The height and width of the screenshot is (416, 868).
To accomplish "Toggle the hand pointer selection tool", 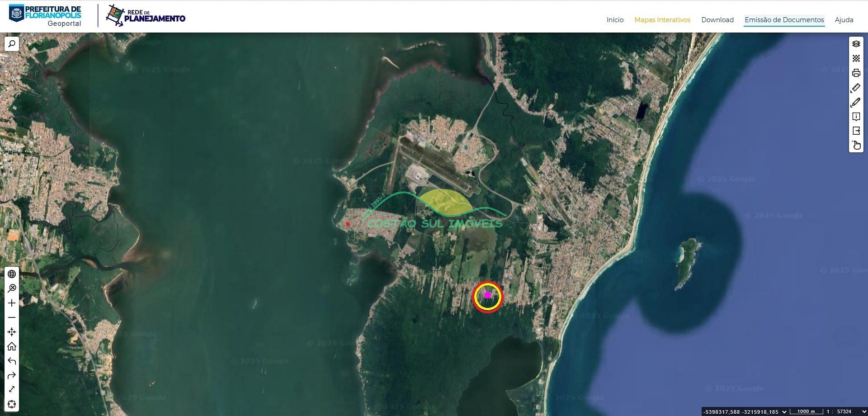I will (856, 145).
